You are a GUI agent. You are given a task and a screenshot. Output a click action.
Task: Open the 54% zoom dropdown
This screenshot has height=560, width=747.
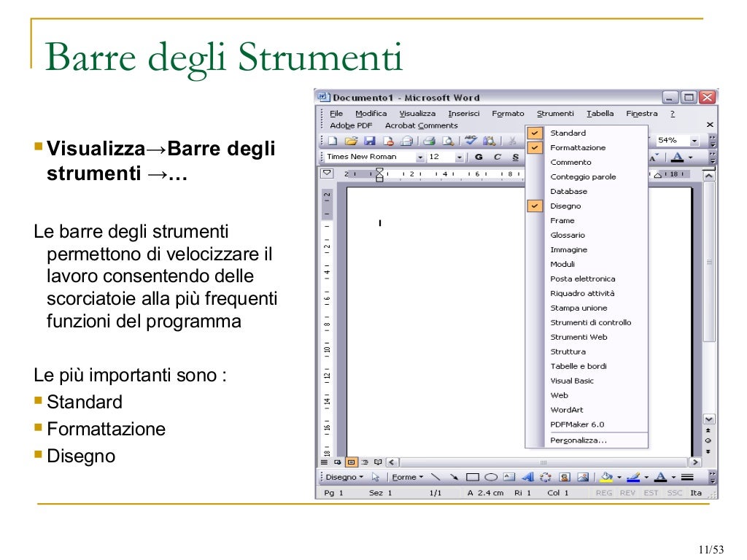pos(694,141)
